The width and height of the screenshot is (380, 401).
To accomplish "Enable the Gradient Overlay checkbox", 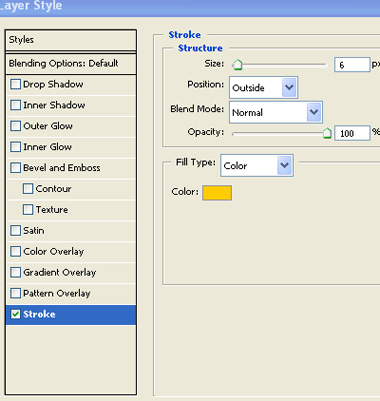I will pos(15,272).
